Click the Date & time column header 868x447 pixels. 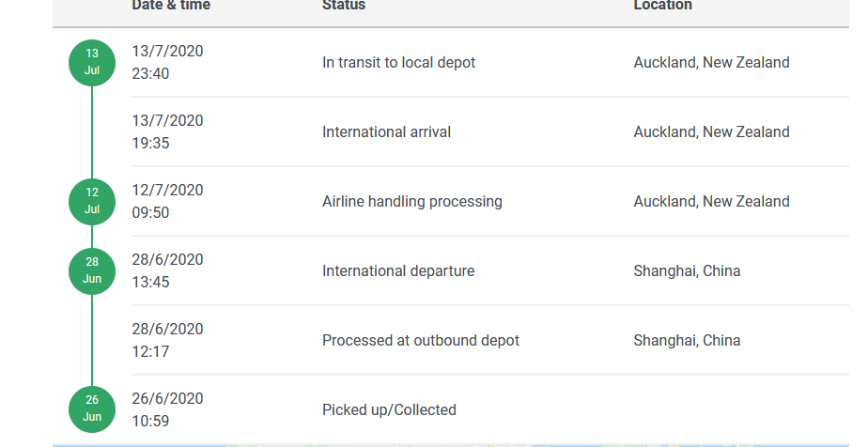(171, 6)
